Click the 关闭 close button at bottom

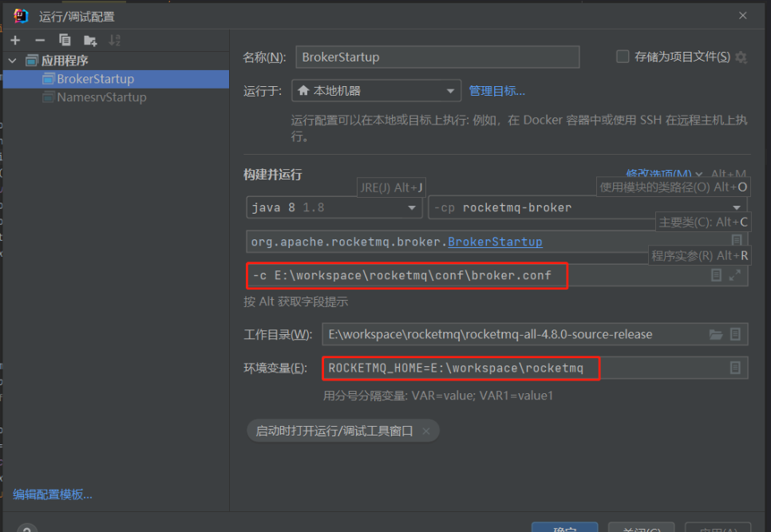pos(641,527)
